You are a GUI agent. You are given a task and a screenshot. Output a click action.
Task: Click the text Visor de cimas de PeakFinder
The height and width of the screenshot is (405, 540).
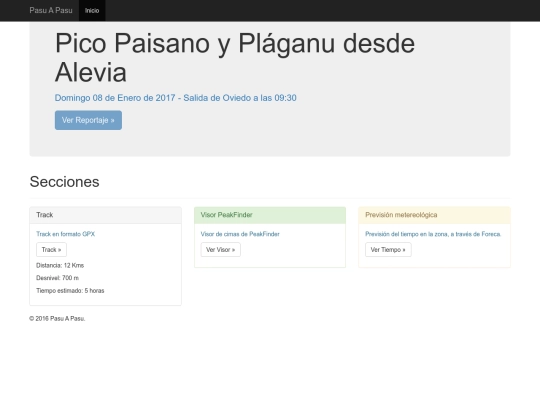pos(240,234)
